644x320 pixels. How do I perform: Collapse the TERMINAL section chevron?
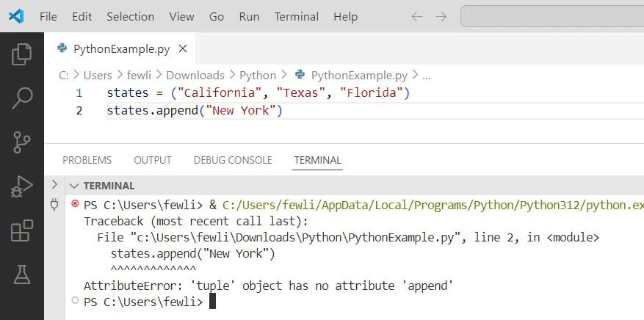click(x=74, y=186)
